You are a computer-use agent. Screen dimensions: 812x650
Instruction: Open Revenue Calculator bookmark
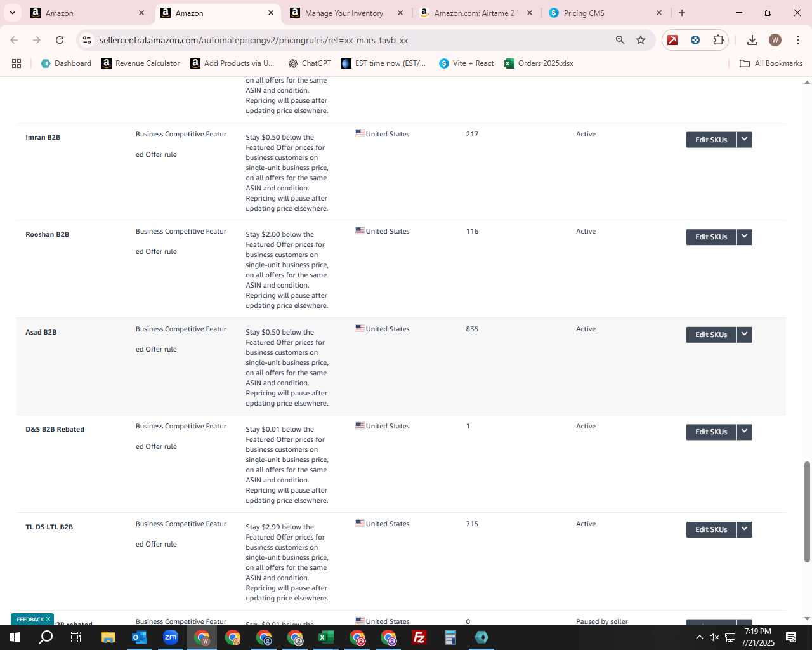click(x=141, y=63)
